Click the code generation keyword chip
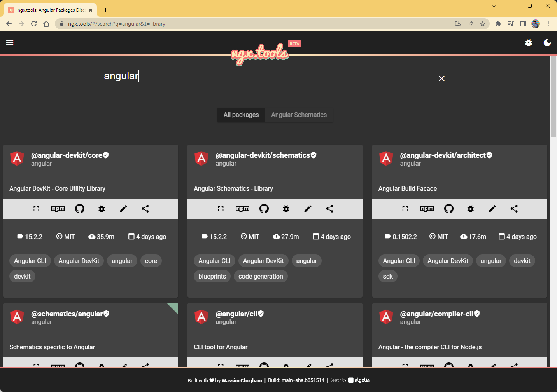Viewport: 557px width, 392px height. coord(261,276)
